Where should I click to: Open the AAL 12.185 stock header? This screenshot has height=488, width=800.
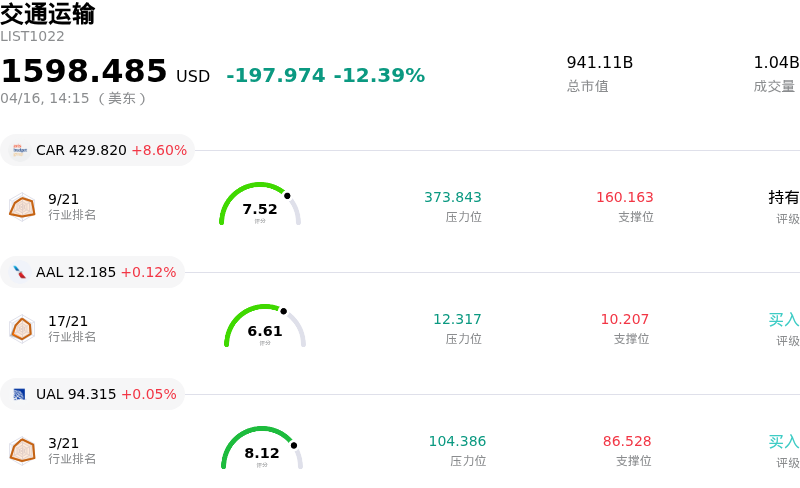pos(105,272)
